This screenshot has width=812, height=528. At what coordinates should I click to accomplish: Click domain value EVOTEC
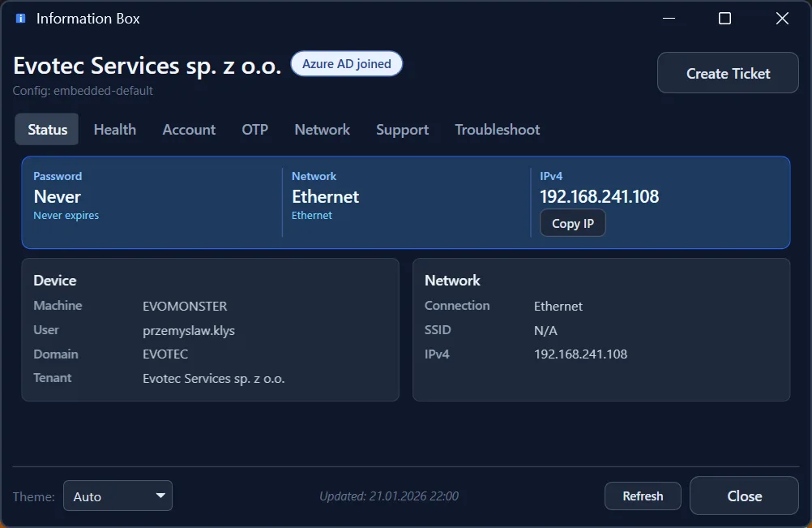pos(165,354)
